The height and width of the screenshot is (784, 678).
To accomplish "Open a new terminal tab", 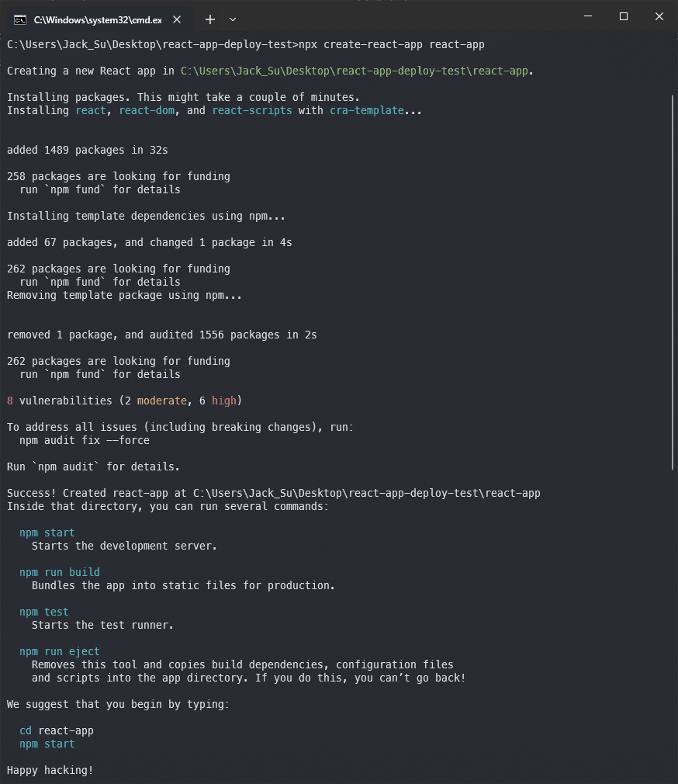I will (x=210, y=19).
